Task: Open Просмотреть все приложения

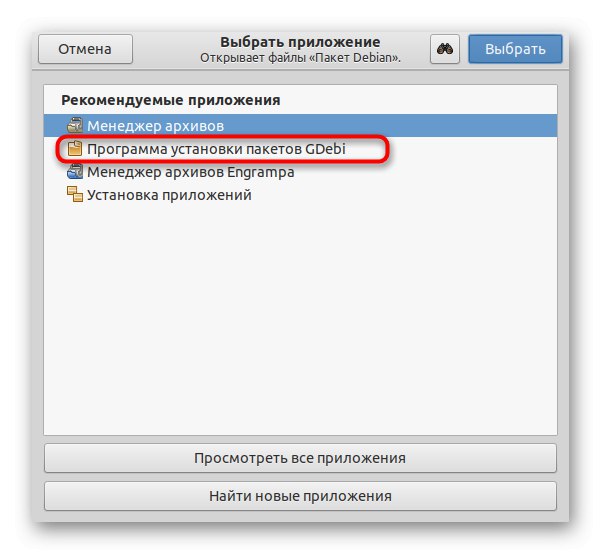Action: [300, 458]
